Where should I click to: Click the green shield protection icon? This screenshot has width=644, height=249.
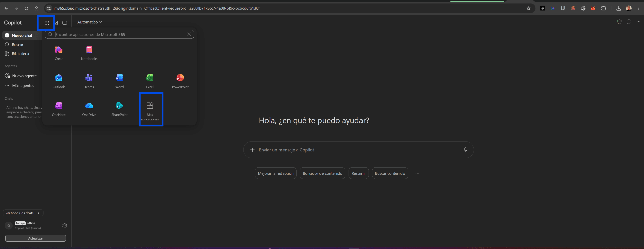(619, 22)
